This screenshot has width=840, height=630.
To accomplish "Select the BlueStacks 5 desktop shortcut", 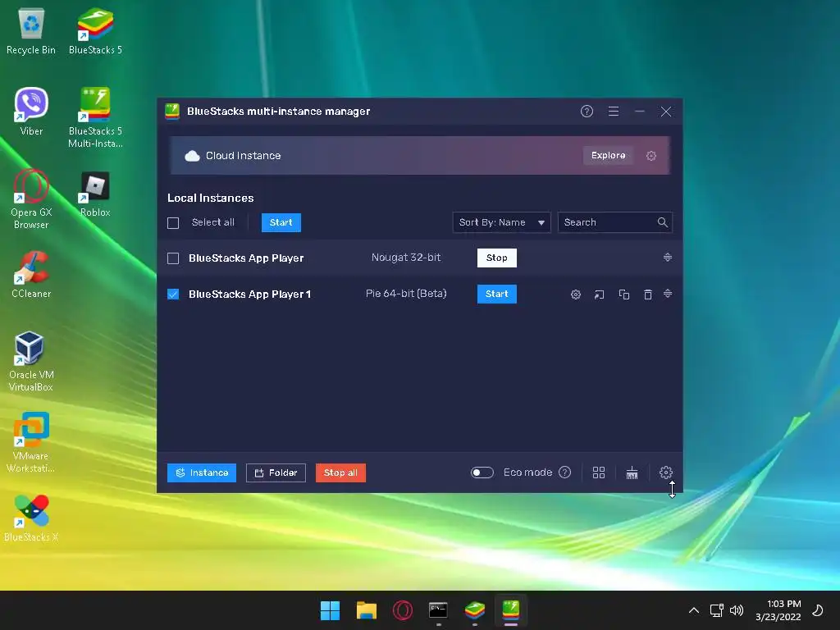I will point(95,32).
